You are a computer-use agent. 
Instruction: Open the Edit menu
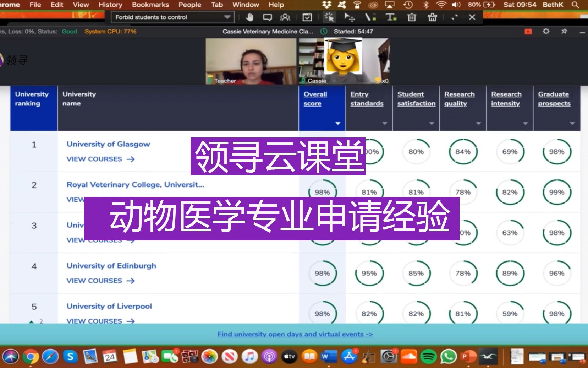(x=57, y=5)
